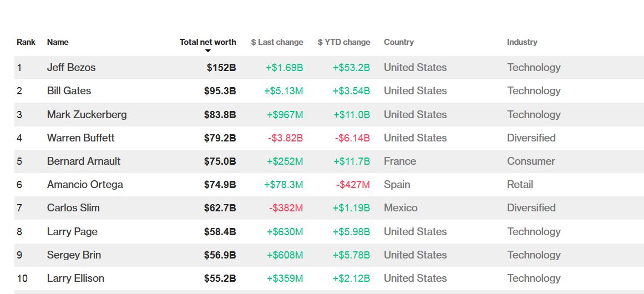Screen dimensions: 644x294
Task: Open Bill Gates profile link
Action: point(69,91)
